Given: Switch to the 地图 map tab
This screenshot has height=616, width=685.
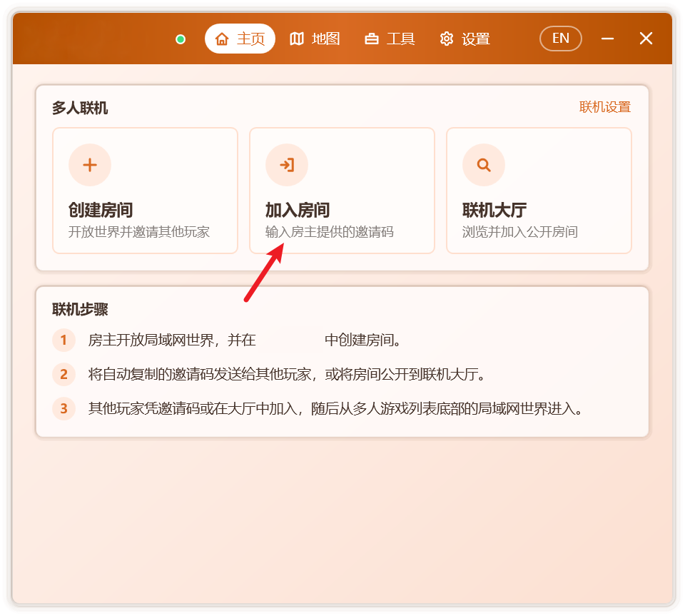Looking at the screenshot, I should click(x=315, y=39).
